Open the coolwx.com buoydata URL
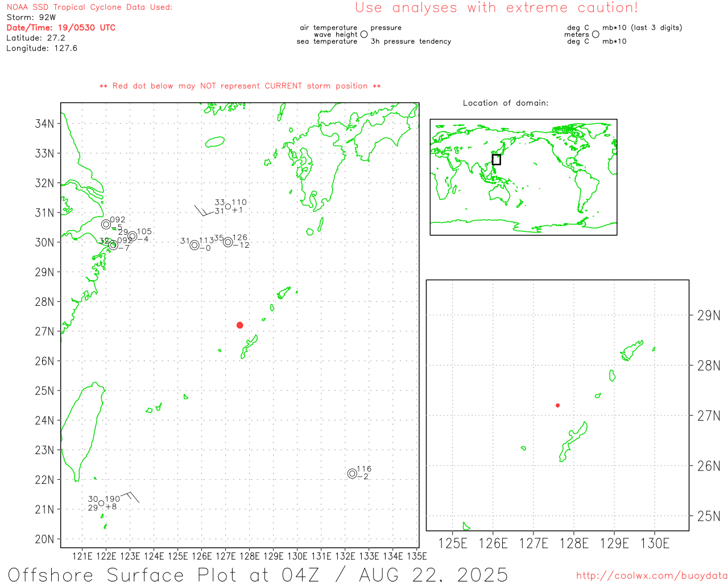728x582 pixels. [x=652, y=575]
